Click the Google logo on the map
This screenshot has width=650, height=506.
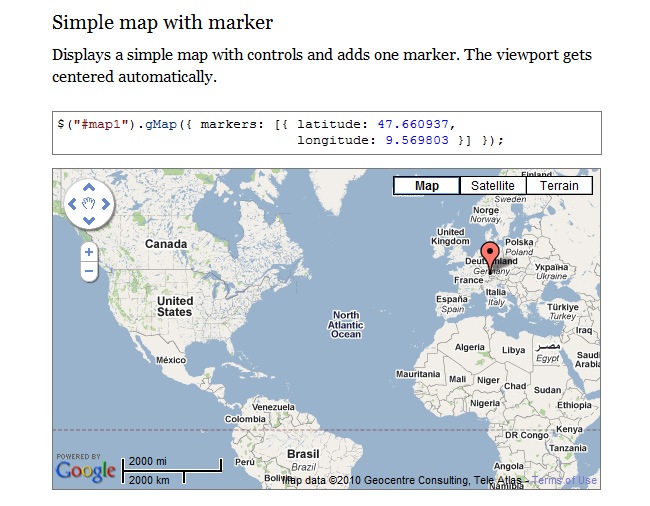tap(85, 471)
